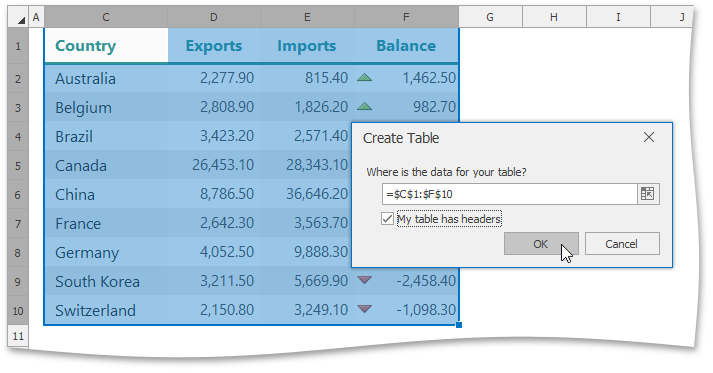The image size is (713, 373).
Task: Select column H header
Action: pos(554,17)
